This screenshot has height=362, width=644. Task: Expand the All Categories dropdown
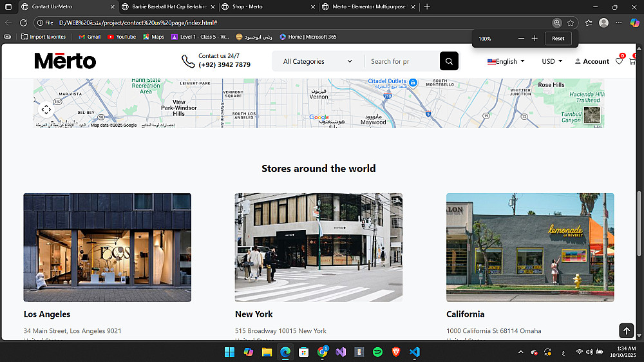pyautogui.click(x=318, y=61)
